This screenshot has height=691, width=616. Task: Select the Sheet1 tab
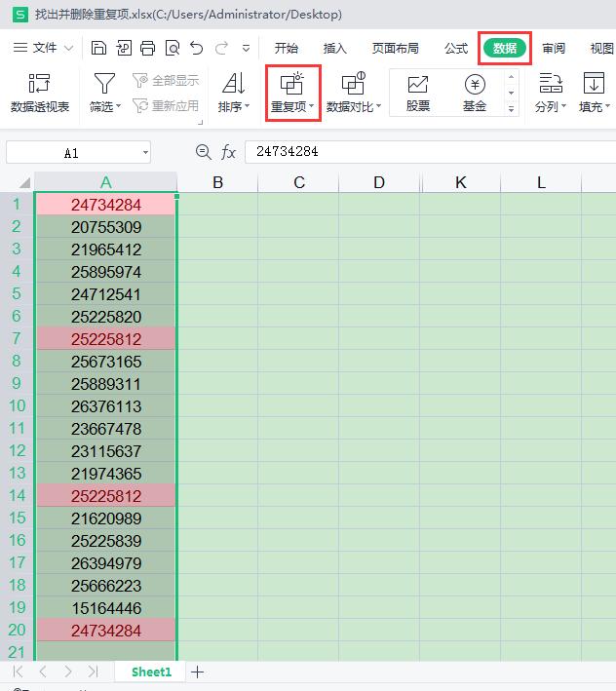(151, 672)
